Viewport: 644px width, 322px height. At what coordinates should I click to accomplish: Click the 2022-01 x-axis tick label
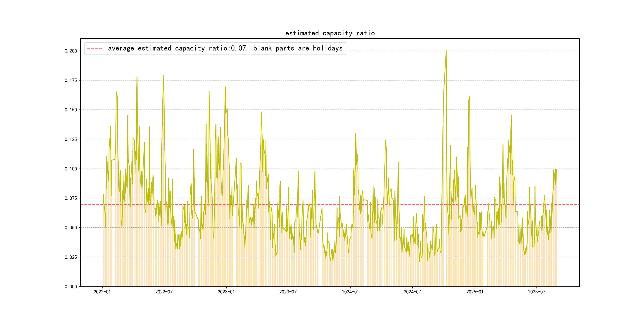click(102, 292)
